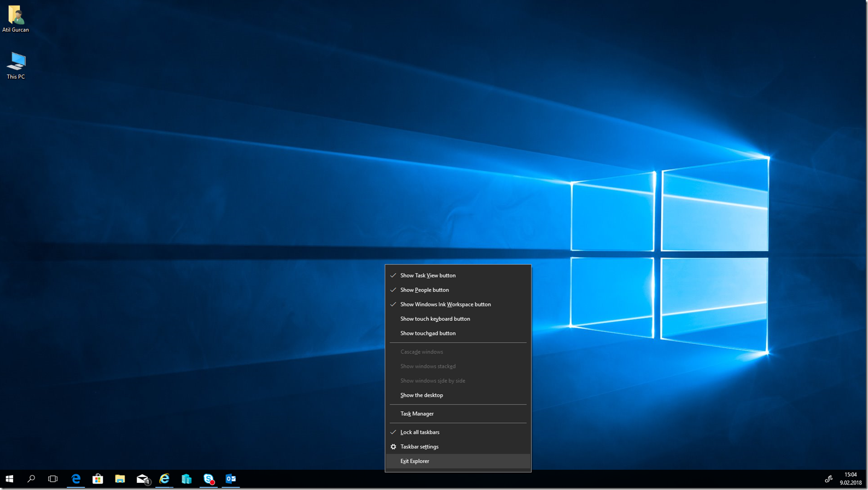The height and width of the screenshot is (490, 868).
Task: Switch to Skype in taskbar
Action: [x=208, y=479]
